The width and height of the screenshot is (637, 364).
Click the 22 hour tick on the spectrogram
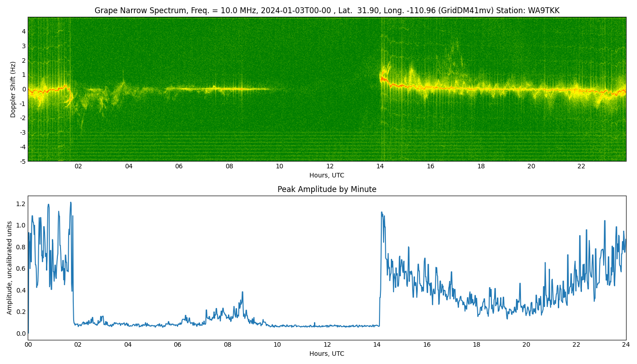click(x=581, y=166)
